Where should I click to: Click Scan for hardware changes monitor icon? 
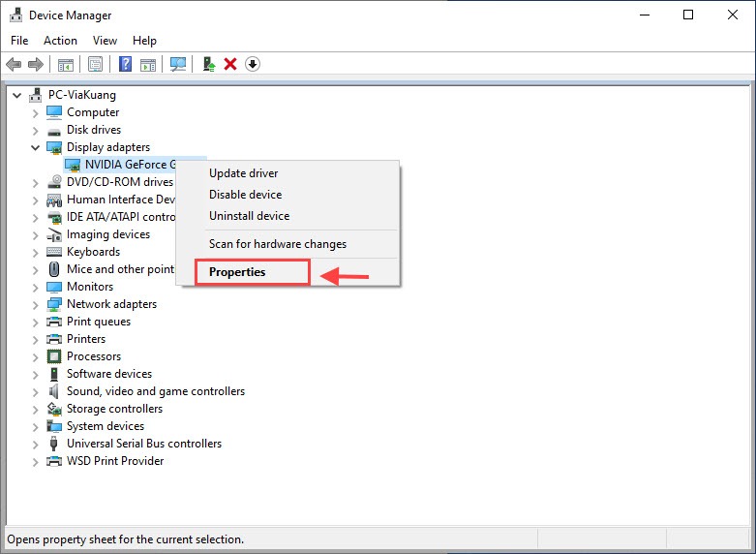178,64
